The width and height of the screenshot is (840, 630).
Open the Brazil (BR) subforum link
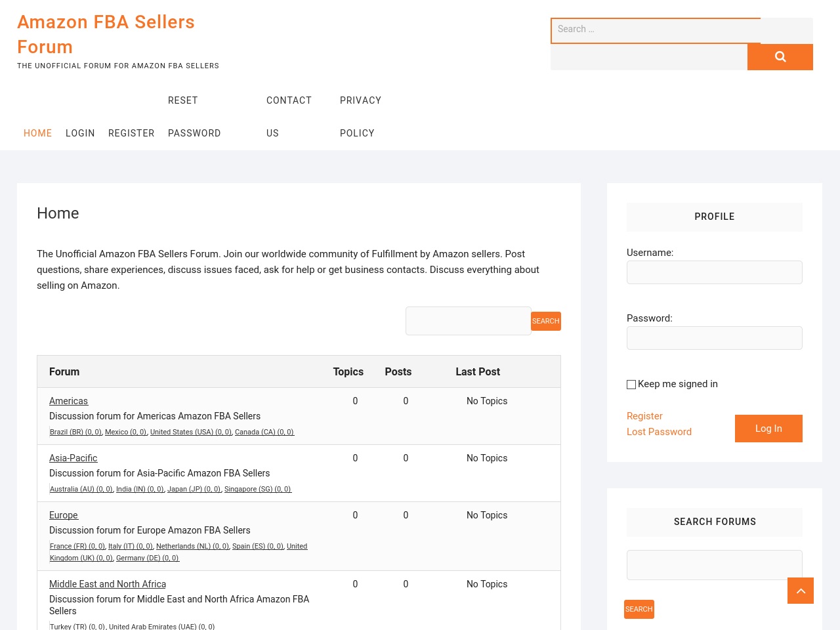pos(75,432)
